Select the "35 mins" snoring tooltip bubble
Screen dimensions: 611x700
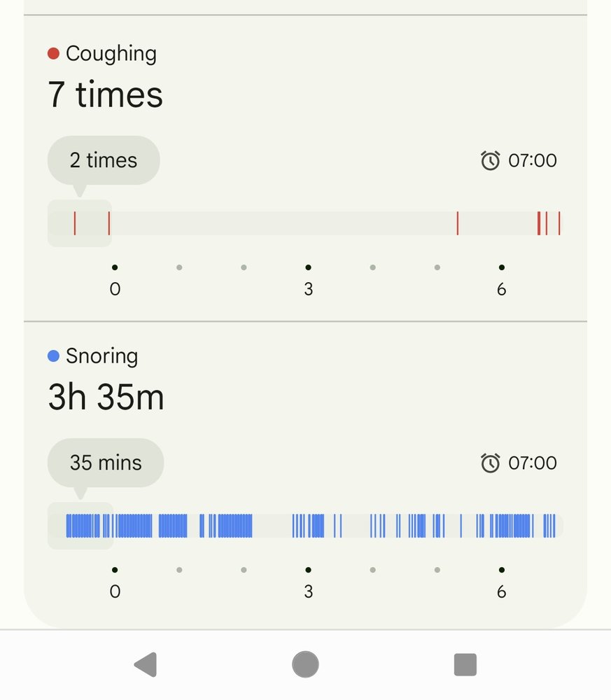(106, 463)
